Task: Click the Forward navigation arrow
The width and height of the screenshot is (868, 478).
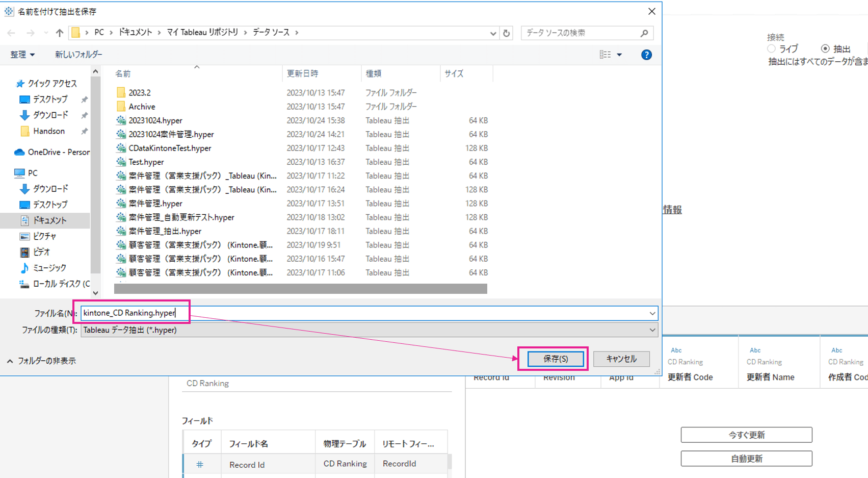Action: click(x=31, y=33)
